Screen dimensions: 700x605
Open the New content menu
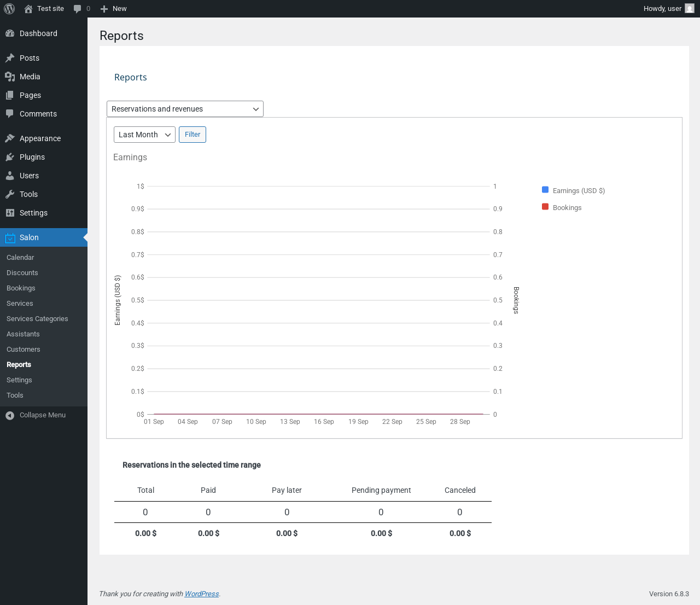[x=114, y=9]
